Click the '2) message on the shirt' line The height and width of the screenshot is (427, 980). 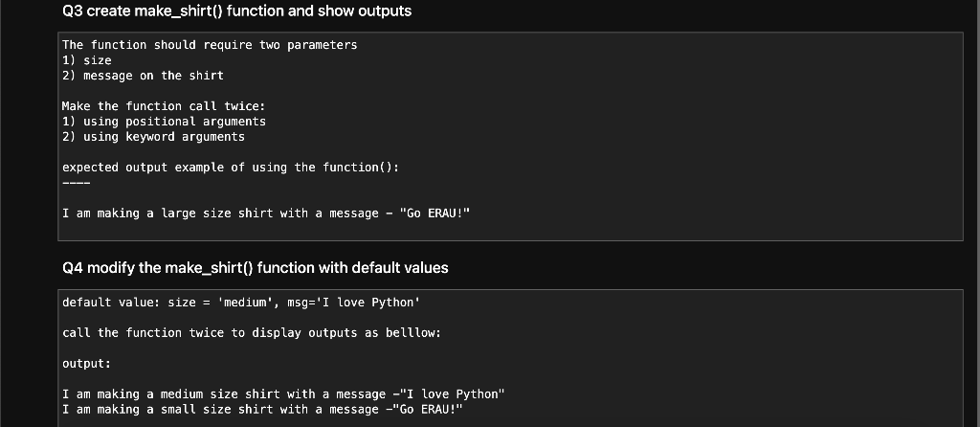click(x=143, y=75)
